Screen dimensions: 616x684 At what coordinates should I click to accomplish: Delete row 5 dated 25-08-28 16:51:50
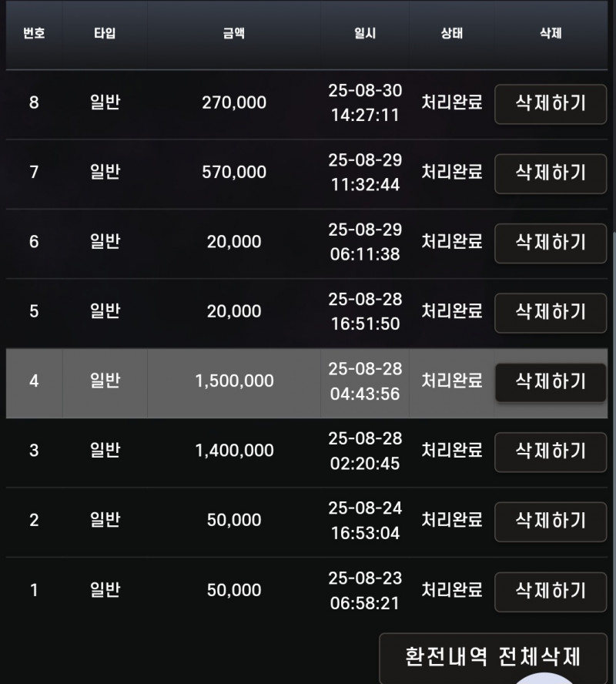pyautogui.click(x=550, y=312)
